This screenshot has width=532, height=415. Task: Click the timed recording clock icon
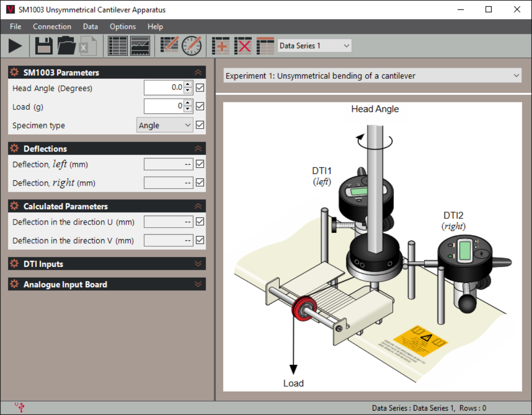192,46
